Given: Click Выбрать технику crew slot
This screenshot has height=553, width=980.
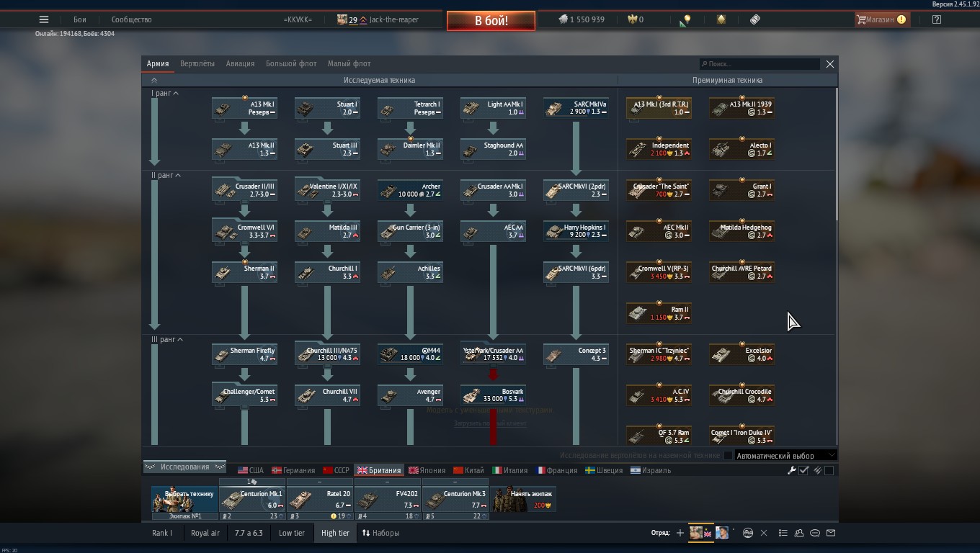Looking at the screenshot, I should [x=184, y=499].
